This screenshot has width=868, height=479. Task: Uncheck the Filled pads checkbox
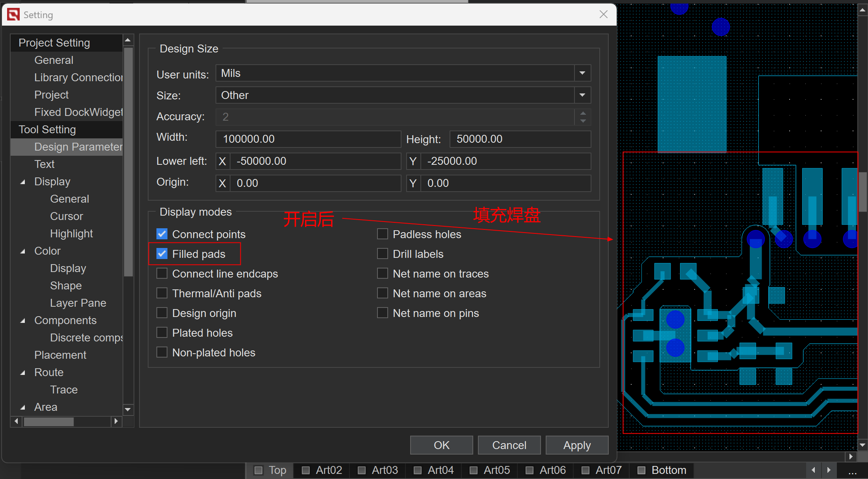pyautogui.click(x=162, y=254)
